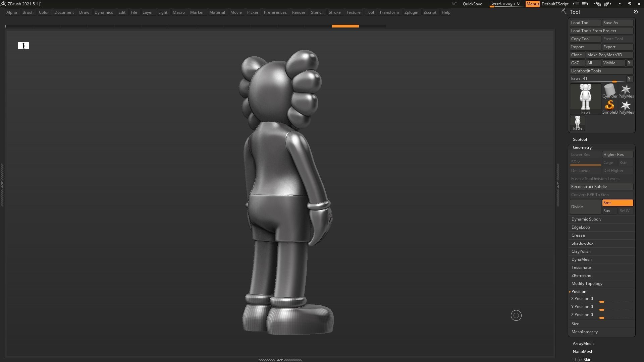Open the Preferences menu

[275, 12]
